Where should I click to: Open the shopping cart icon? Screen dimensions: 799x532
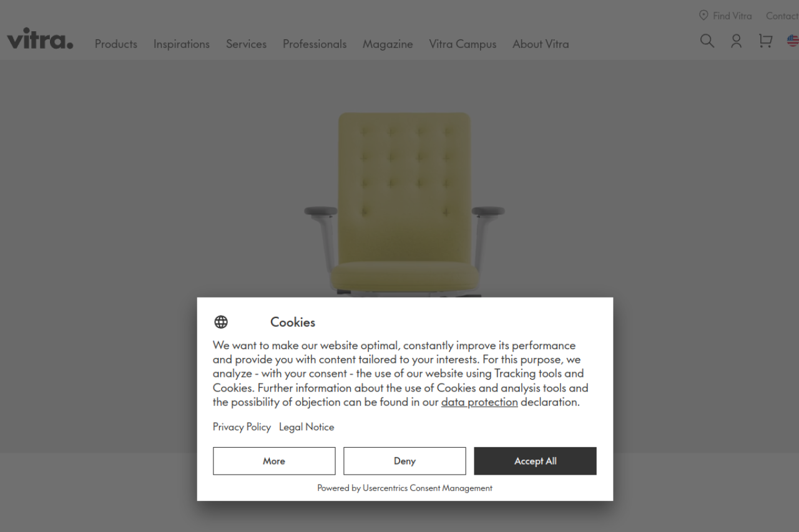[x=765, y=41]
